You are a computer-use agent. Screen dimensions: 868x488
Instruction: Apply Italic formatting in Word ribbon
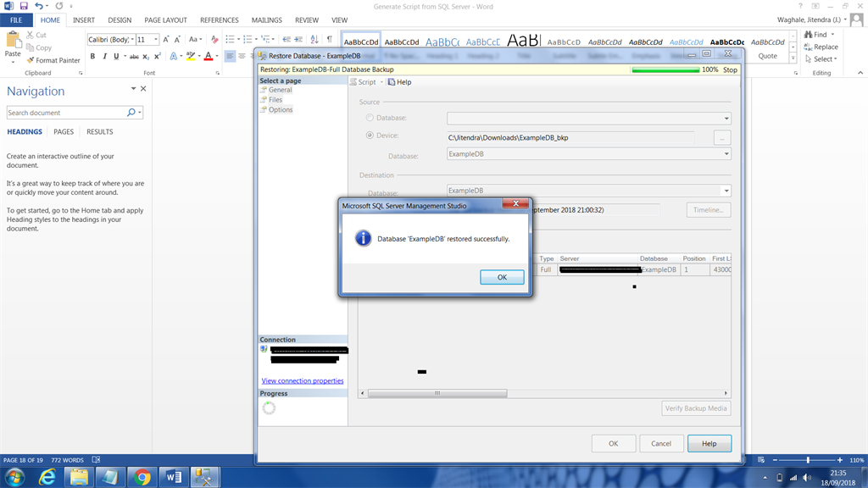coord(104,57)
